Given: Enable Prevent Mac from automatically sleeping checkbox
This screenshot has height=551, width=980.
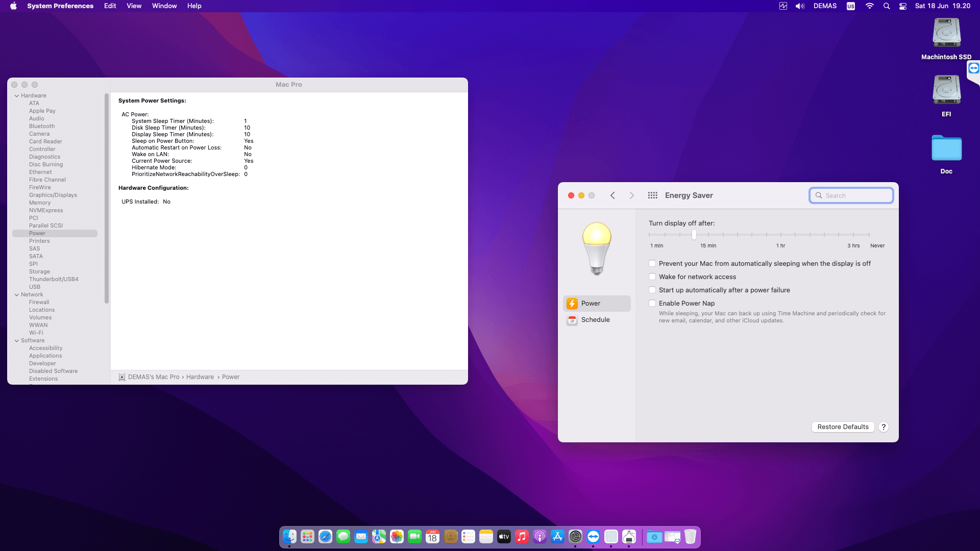Looking at the screenshot, I should pos(652,264).
